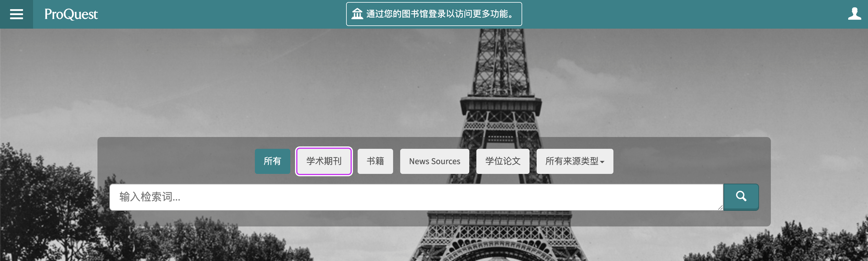Open the user account profile icon
This screenshot has width=868, height=261.
tap(854, 14)
